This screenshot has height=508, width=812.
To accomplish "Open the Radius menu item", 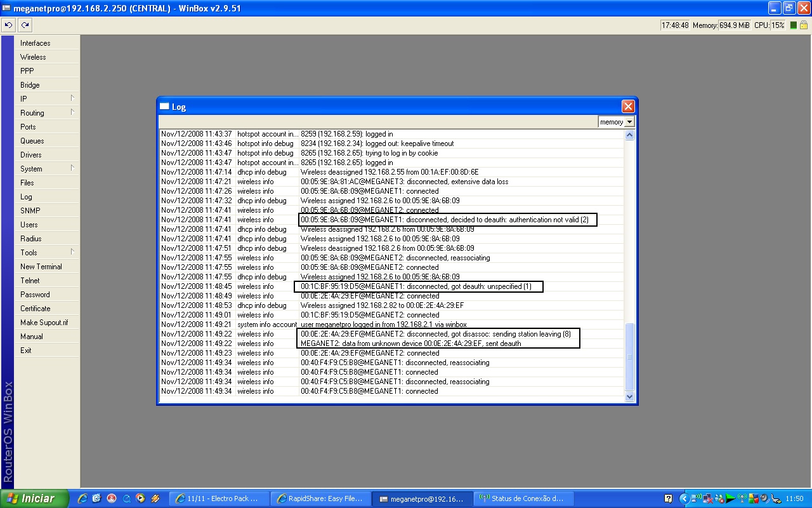I will click(x=48, y=238).
